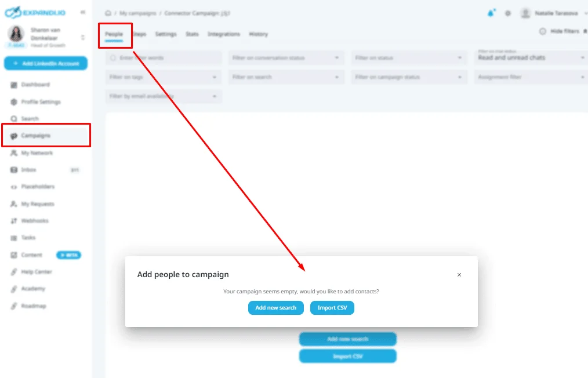Screen dimensions: 588x378
Task: Close the Add people to campaign dialog
Action: [x=459, y=275]
